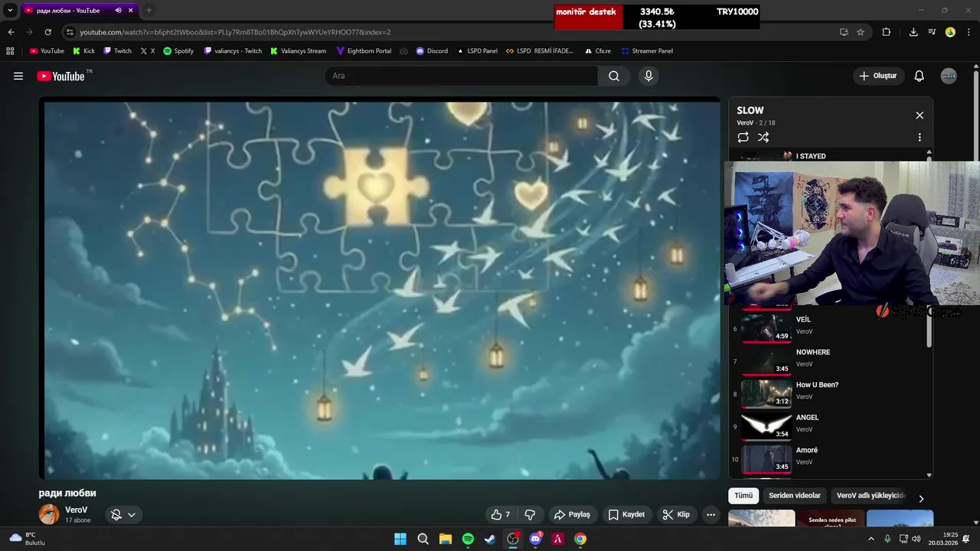Open the Spotify bookmark
This screenshot has width=980, height=551.
pyautogui.click(x=178, y=51)
